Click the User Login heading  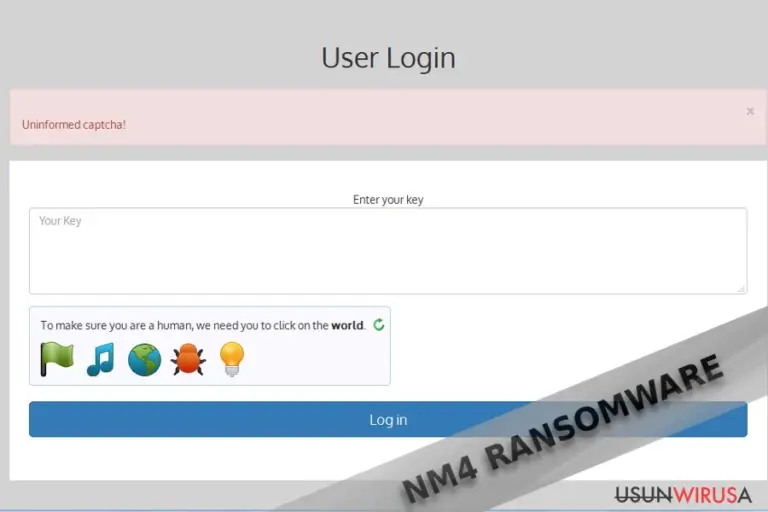[x=388, y=58]
